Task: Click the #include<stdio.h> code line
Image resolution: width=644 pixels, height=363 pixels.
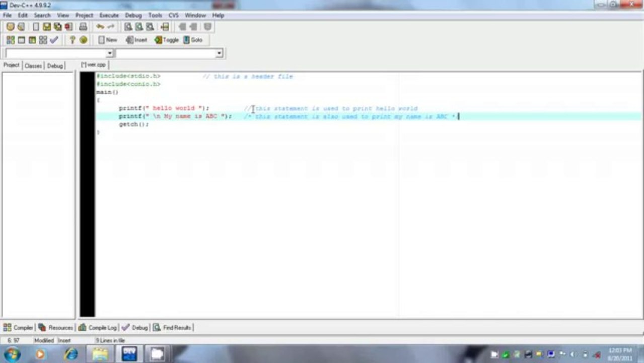Action: click(128, 76)
